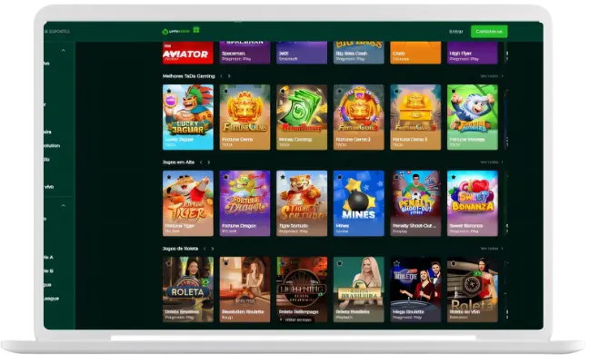This screenshot has height=364, width=589.
Task: Toggle favorite star on Fortune Gems 3
Action: (396, 91)
